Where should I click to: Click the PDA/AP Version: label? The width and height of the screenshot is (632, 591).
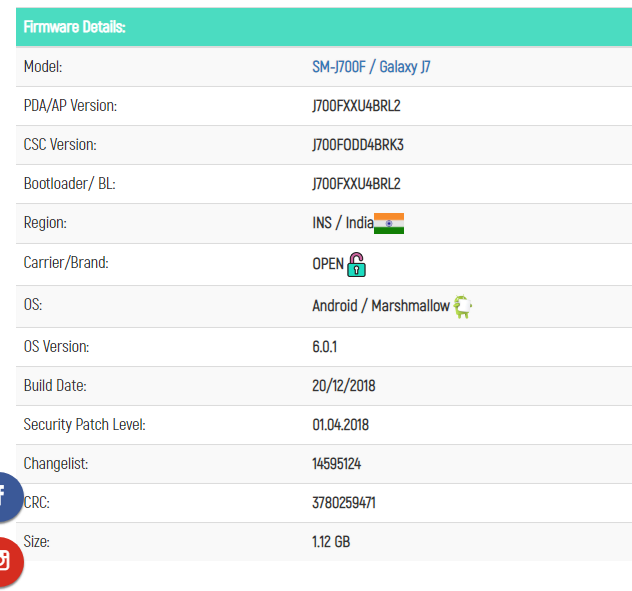click(x=70, y=106)
